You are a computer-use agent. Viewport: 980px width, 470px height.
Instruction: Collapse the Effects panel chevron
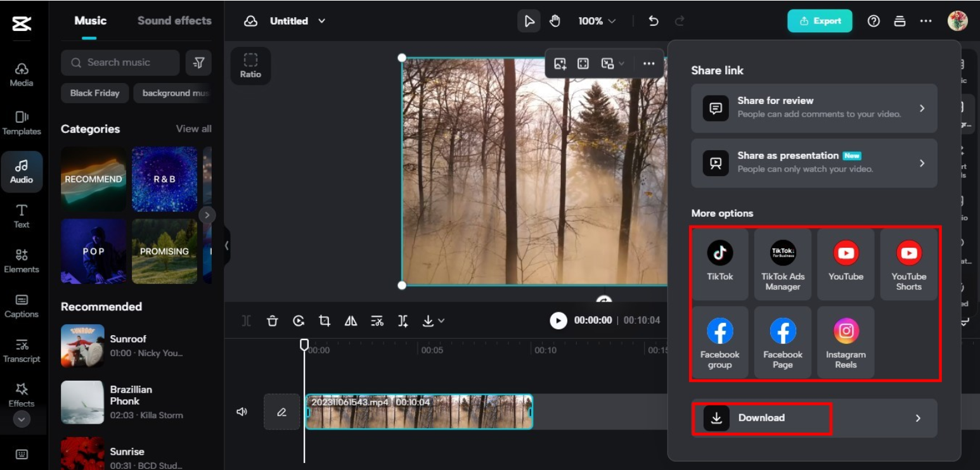coord(22,417)
